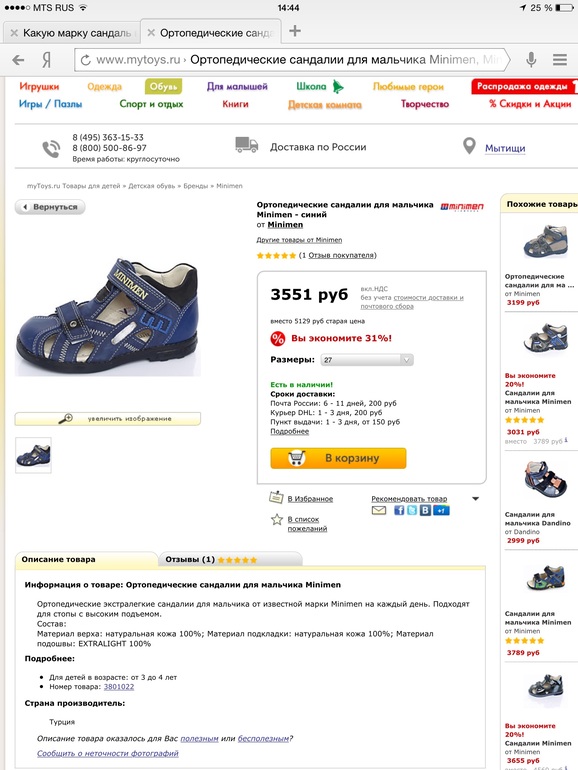Tap the browser back arrow
Image resolution: width=578 pixels, height=770 pixels.
18,60
